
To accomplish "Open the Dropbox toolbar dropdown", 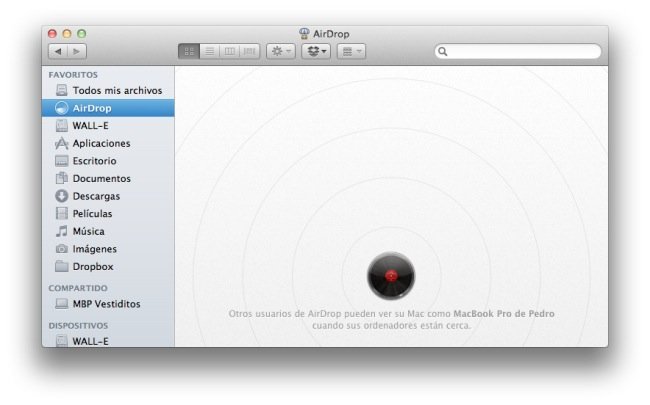I will point(316,50).
